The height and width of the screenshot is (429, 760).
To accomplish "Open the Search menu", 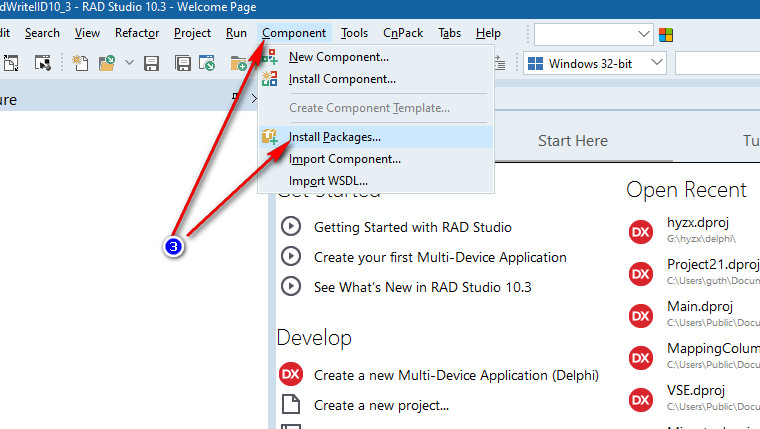I will click(x=42, y=33).
